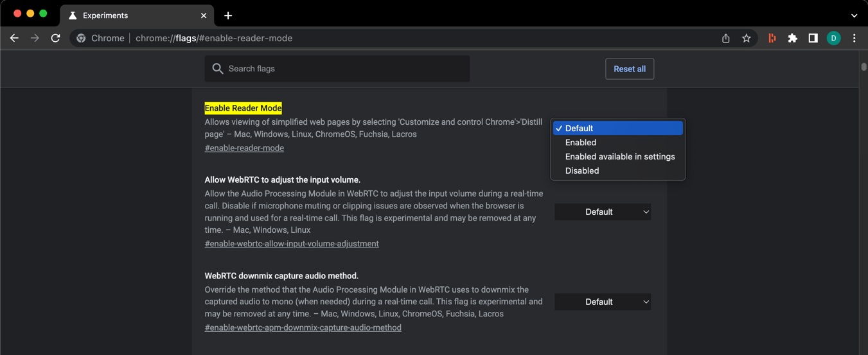The width and height of the screenshot is (868, 355).
Task: Click the Reset all button
Action: (x=629, y=69)
